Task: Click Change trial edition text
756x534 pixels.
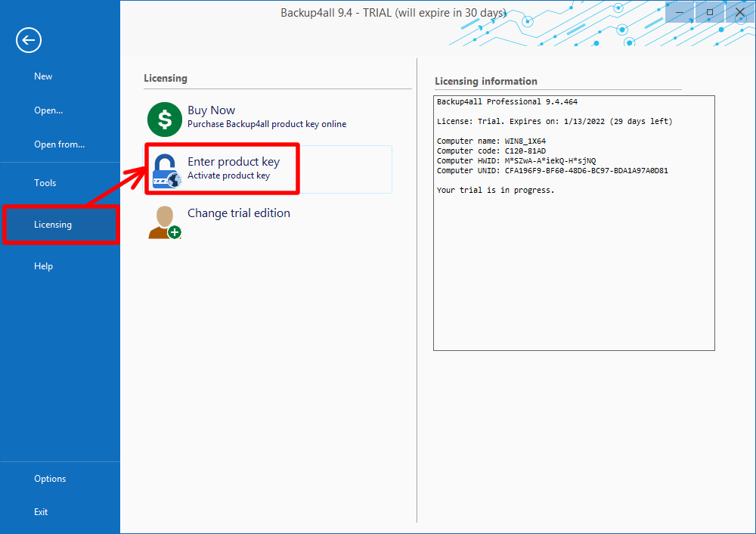Action: (x=238, y=213)
